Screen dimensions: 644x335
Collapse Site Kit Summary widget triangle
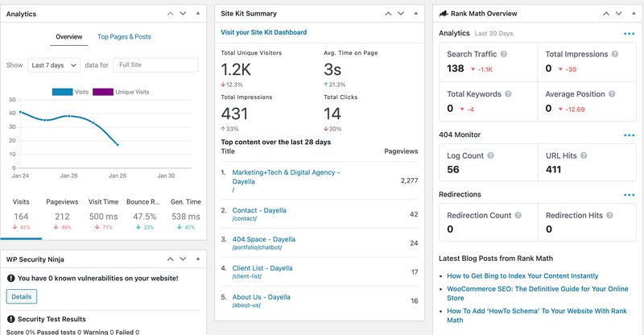click(x=415, y=14)
